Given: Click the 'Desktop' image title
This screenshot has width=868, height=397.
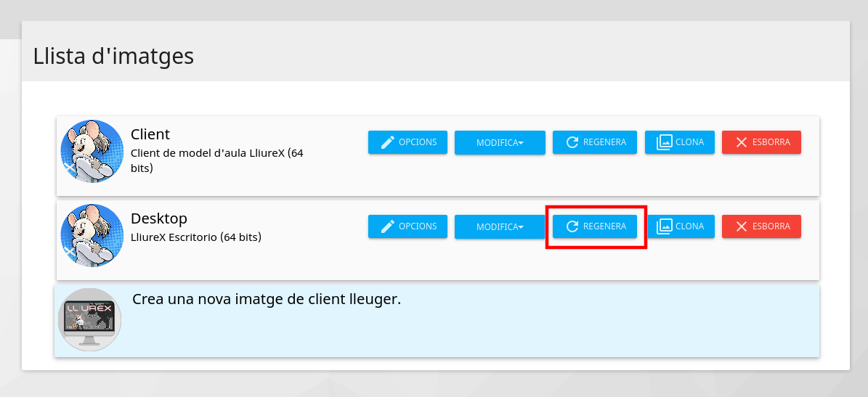Looking at the screenshot, I should [159, 218].
